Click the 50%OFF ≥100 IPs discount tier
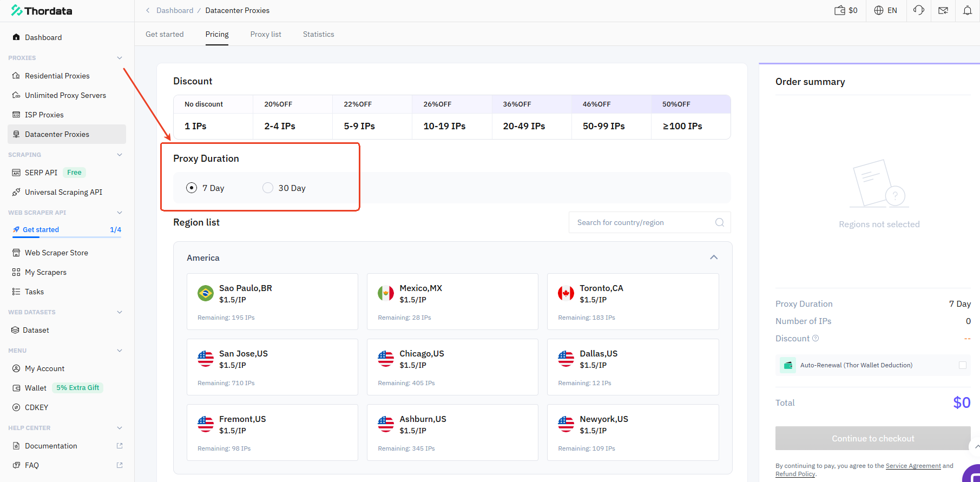The image size is (980, 482). (691, 117)
